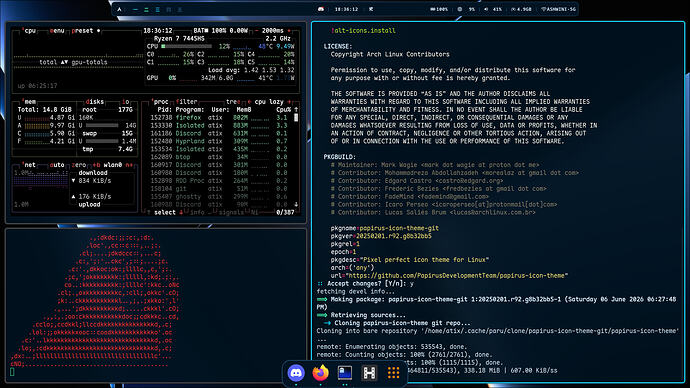690x388 pixels.
Task: Click root disk usage bar 14G
Action: coord(102,125)
